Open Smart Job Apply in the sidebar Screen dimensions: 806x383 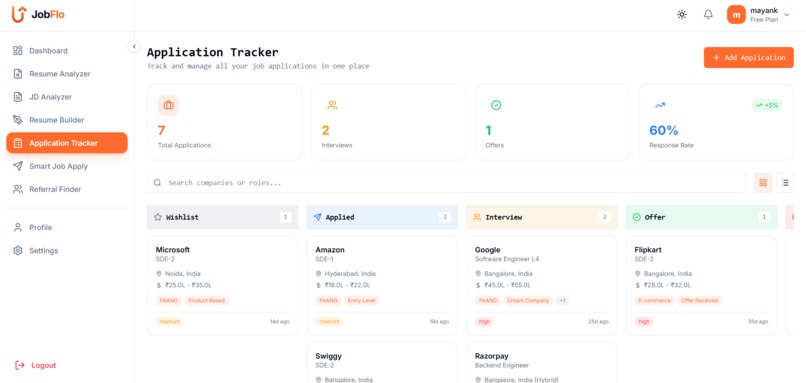[x=67, y=166]
